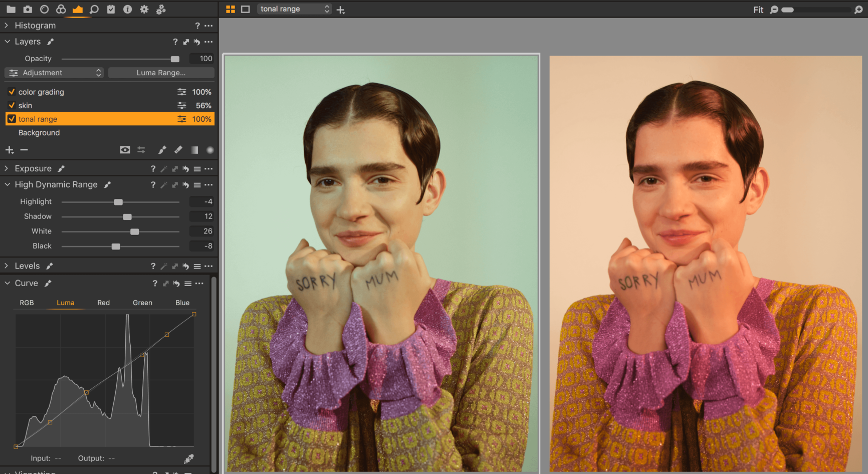Screen dimensions: 868x474
Task: Switch to the RGB curve tab
Action: tap(27, 303)
